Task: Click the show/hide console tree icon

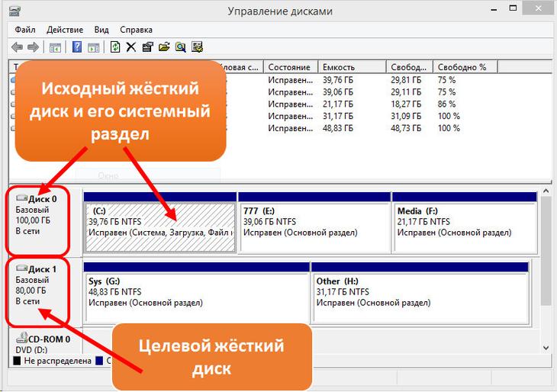Action: click(55, 47)
